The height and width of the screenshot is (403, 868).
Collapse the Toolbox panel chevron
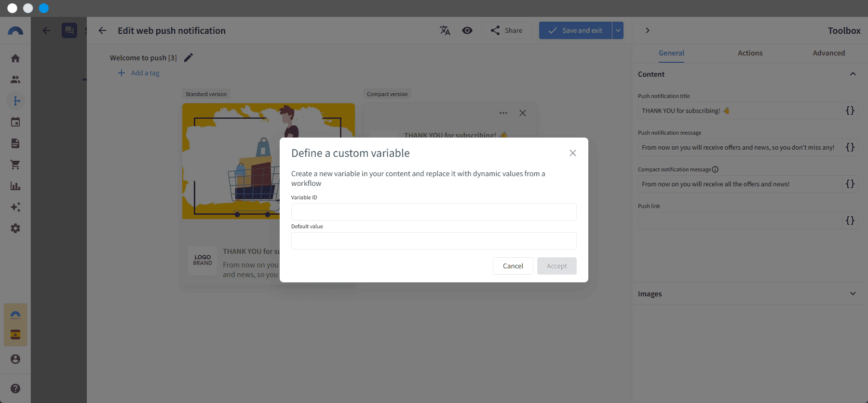click(x=648, y=30)
